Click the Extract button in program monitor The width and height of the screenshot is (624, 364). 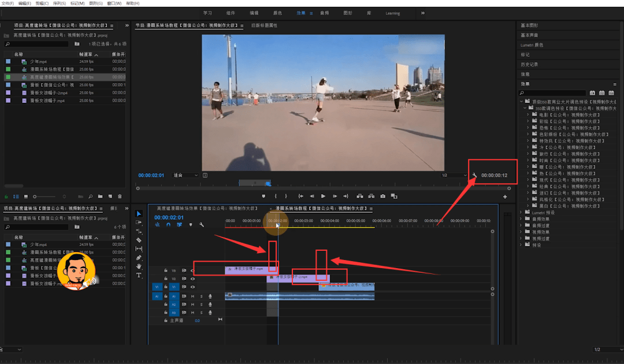click(x=372, y=196)
